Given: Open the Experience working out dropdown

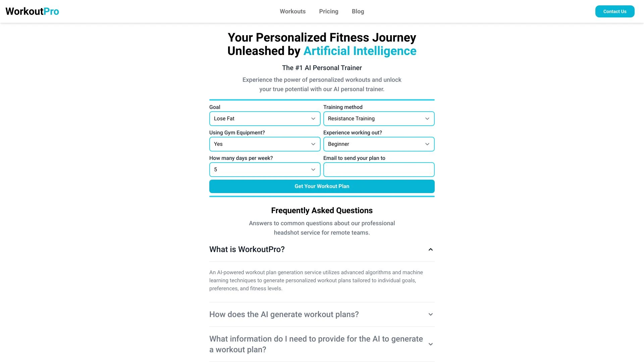Looking at the screenshot, I should pyautogui.click(x=379, y=144).
